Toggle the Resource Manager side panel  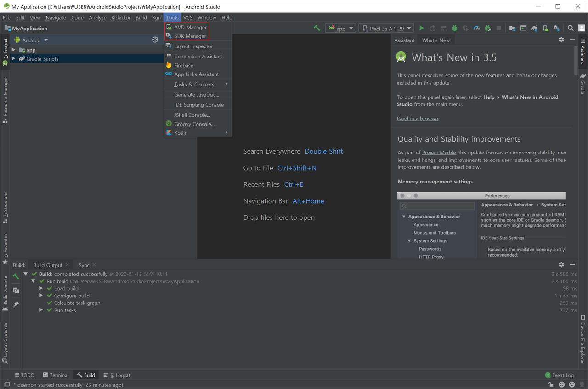[x=5, y=100]
